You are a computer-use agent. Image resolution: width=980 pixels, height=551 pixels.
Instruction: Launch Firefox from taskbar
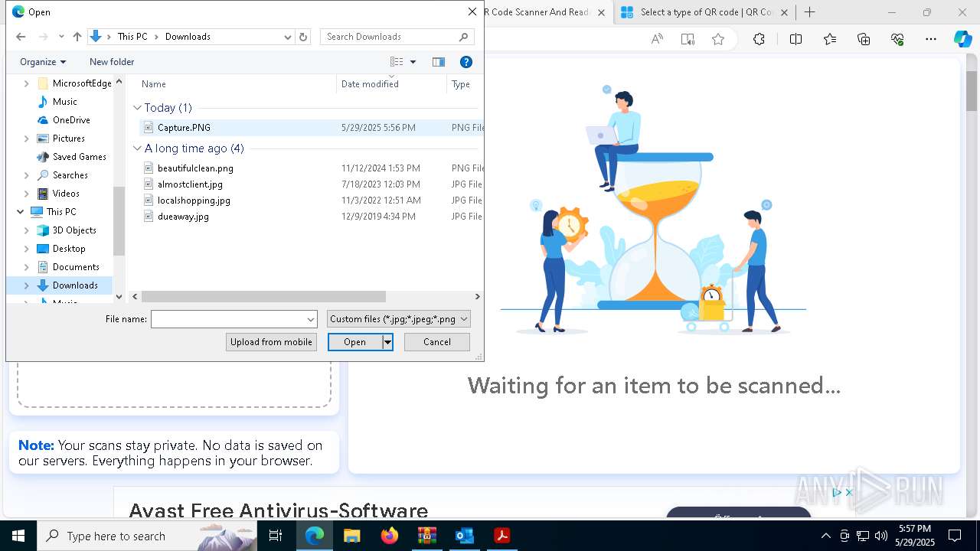click(x=389, y=536)
